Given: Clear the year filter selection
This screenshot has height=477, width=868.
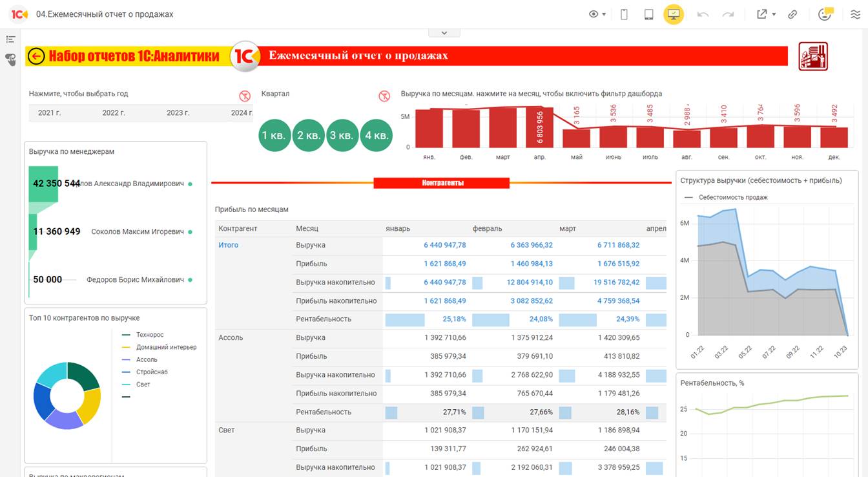Looking at the screenshot, I should pos(245,96).
